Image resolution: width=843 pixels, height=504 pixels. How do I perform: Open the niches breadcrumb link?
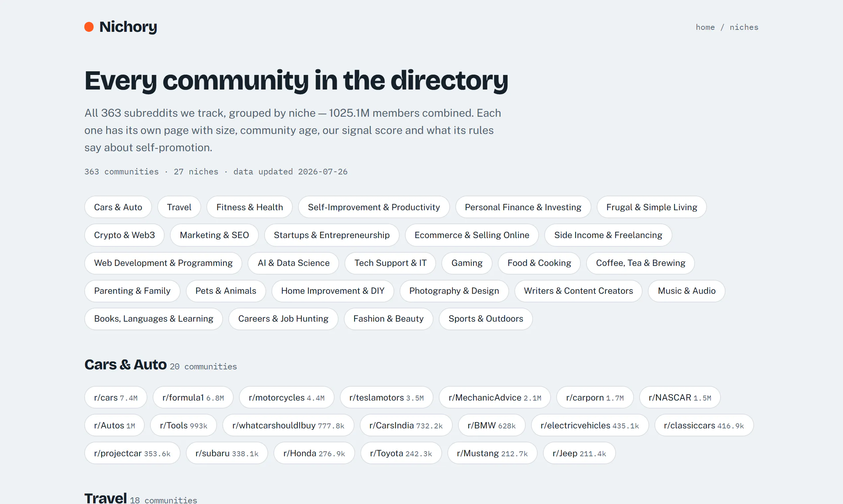point(744,27)
